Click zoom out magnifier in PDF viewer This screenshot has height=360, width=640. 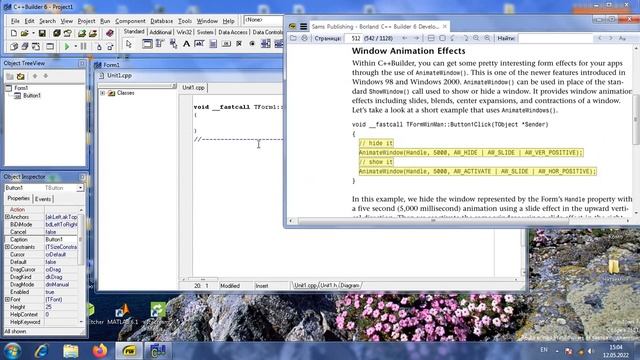click(476, 38)
